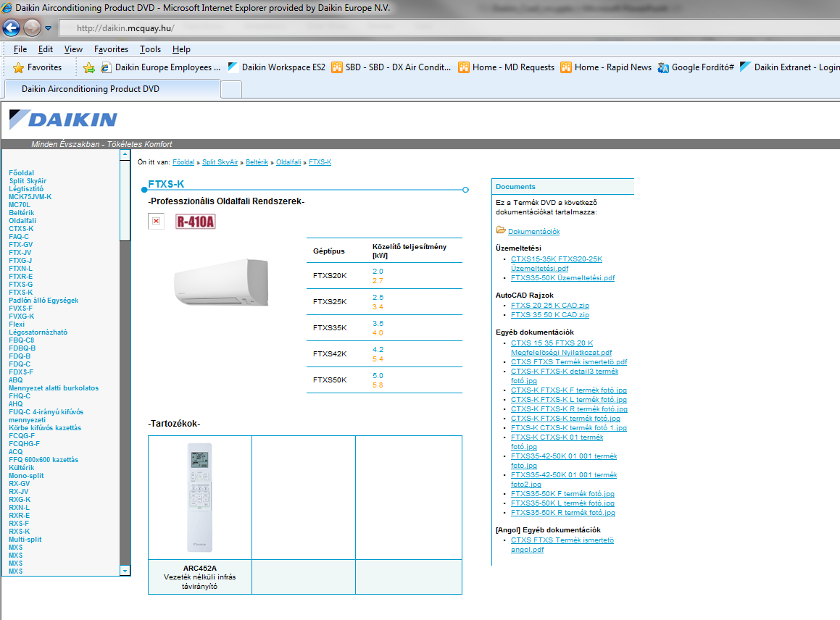The width and height of the screenshot is (840, 620).
Task: Click the sidebar scrollbar thumb
Action: (125, 201)
